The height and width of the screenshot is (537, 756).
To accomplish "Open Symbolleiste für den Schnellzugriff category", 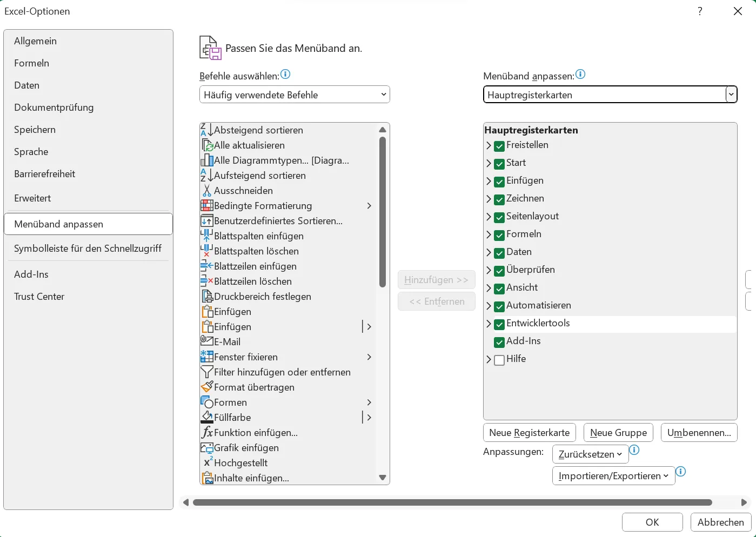I will click(x=88, y=249).
